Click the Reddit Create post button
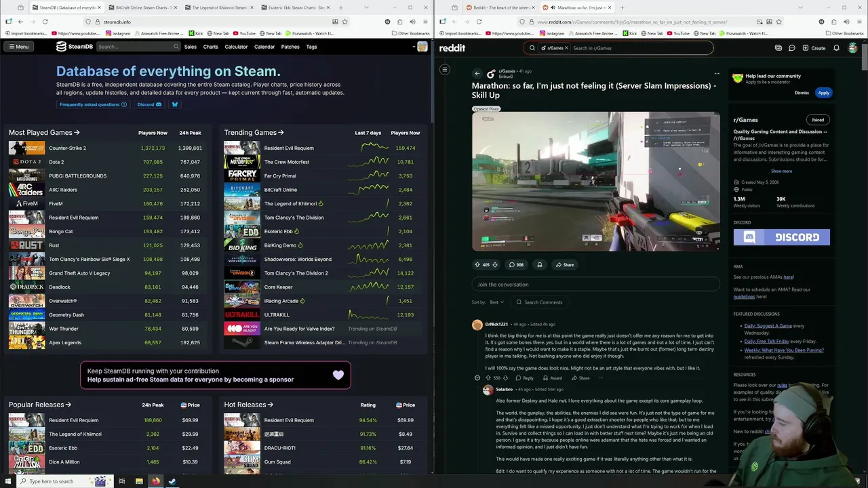Screen dimensions: 868x488 pyautogui.click(x=814, y=48)
